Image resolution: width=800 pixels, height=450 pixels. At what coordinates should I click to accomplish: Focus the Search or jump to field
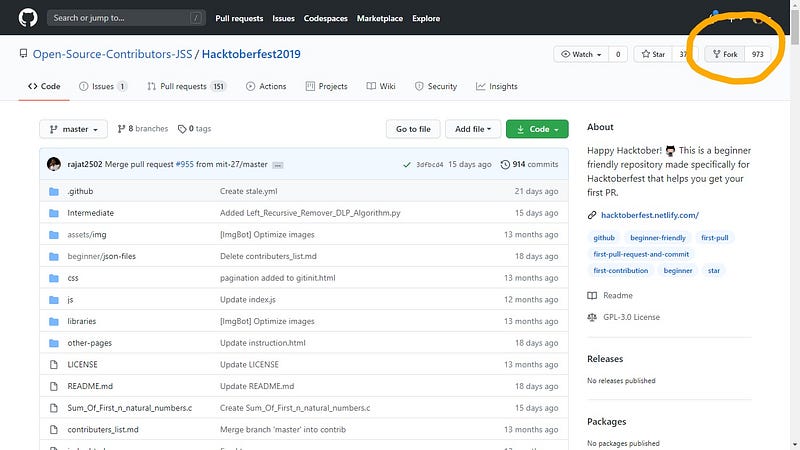[x=125, y=18]
